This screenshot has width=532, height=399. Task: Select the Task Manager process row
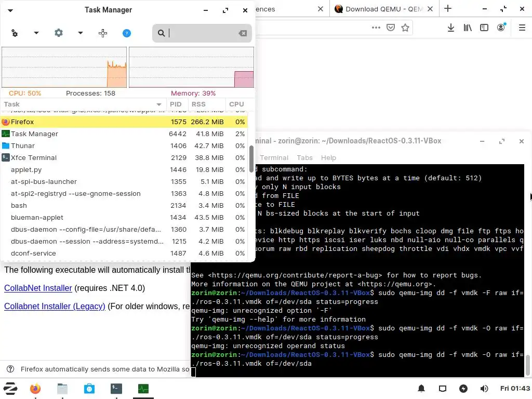click(124, 134)
